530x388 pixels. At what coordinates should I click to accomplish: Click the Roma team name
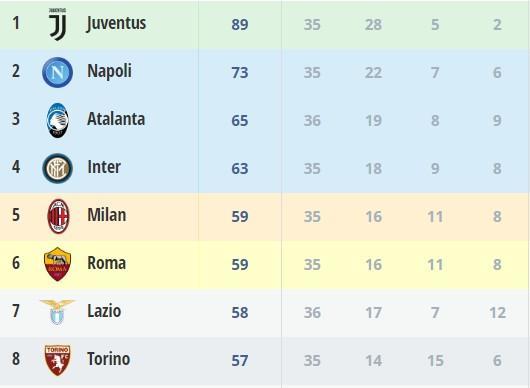point(106,263)
